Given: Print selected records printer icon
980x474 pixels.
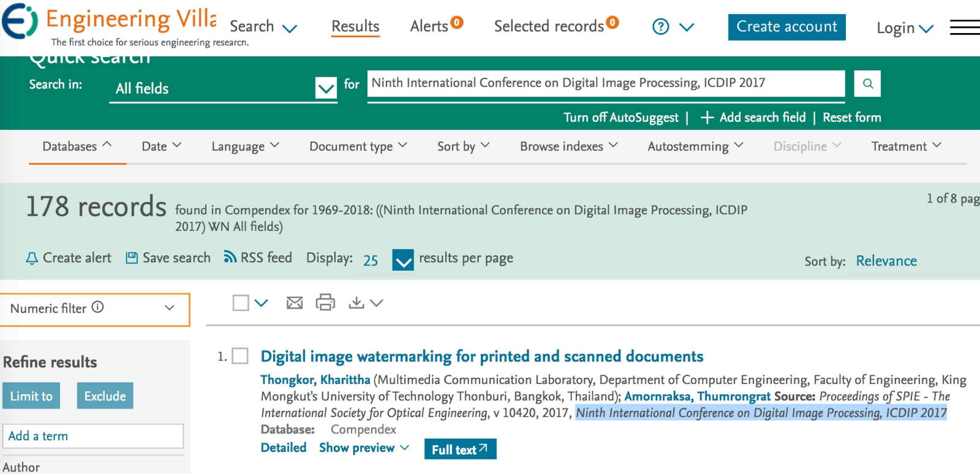Looking at the screenshot, I should click(325, 302).
